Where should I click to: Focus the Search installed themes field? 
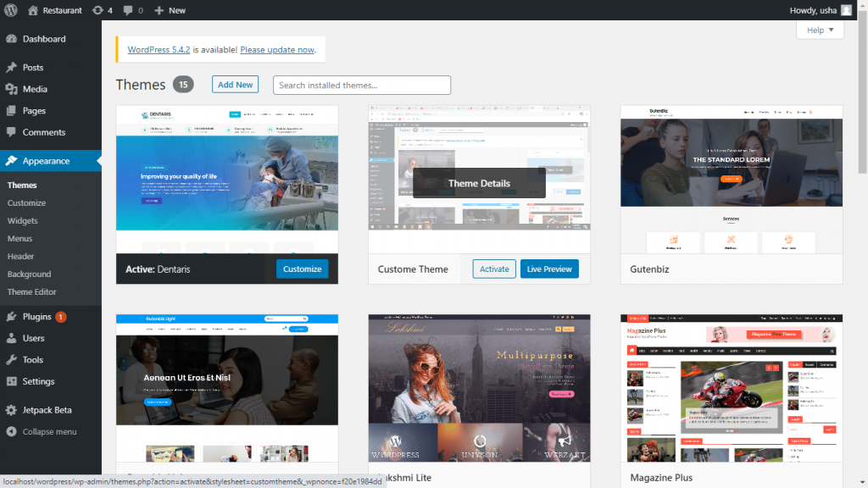point(362,86)
